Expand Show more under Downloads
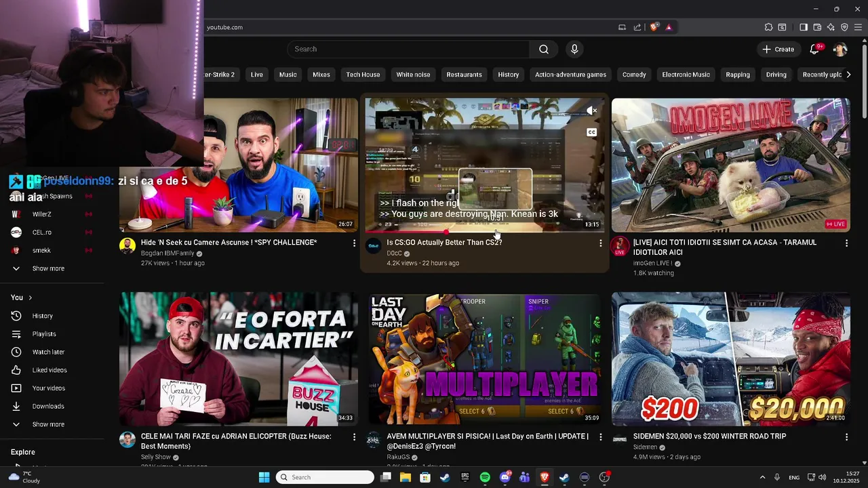This screenshot has width=868, height=488. (48, 424)
